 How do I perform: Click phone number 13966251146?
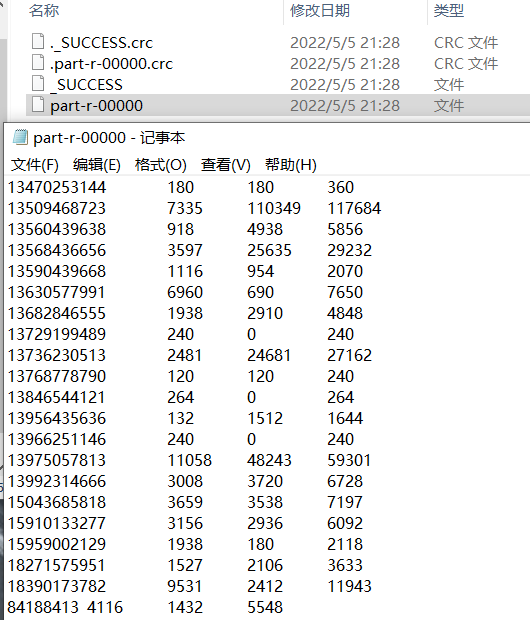tap(57, 439)
